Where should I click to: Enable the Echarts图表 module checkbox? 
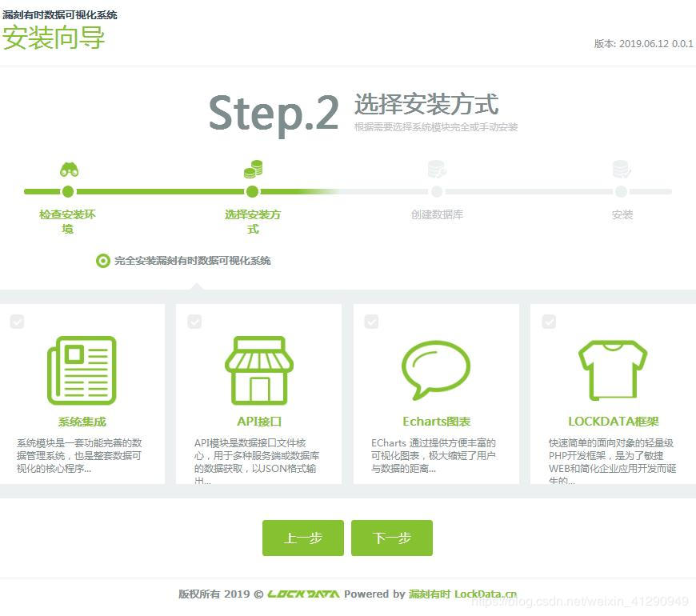click(x=371, y=321)
